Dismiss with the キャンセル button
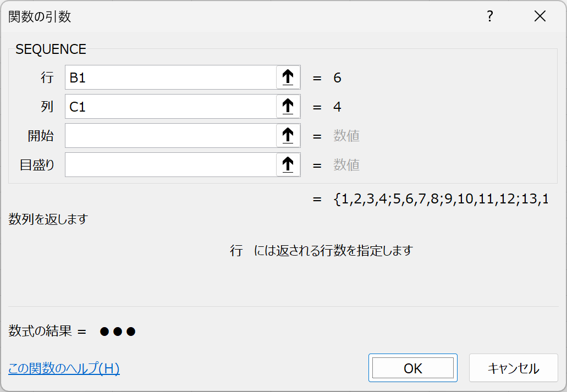The width and height of the screenshot is (567, 392). (514, 368)
